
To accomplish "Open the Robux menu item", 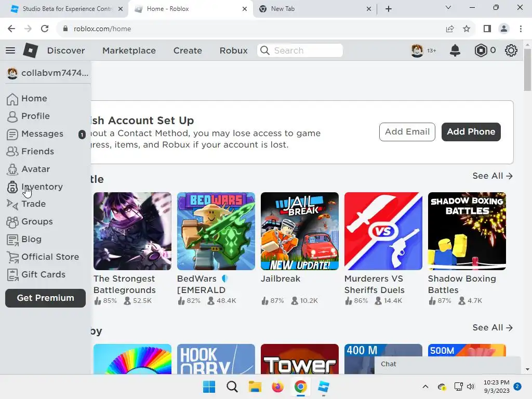I will pos(233,50).
